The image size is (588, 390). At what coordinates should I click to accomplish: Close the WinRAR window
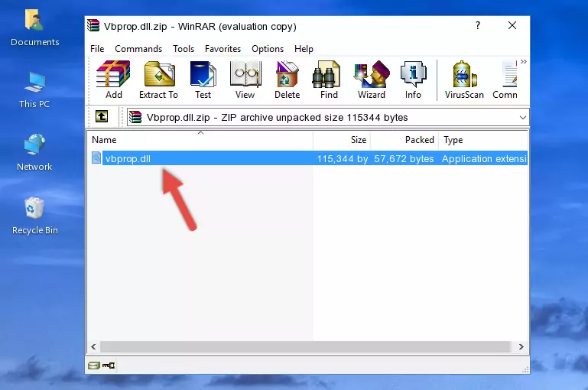[512, 25]
